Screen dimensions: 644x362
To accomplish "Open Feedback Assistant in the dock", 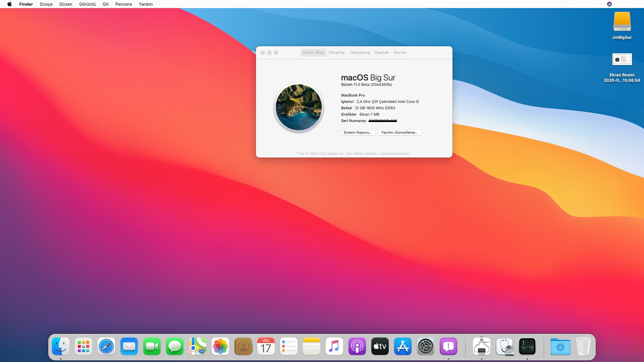I will [448, 347].
